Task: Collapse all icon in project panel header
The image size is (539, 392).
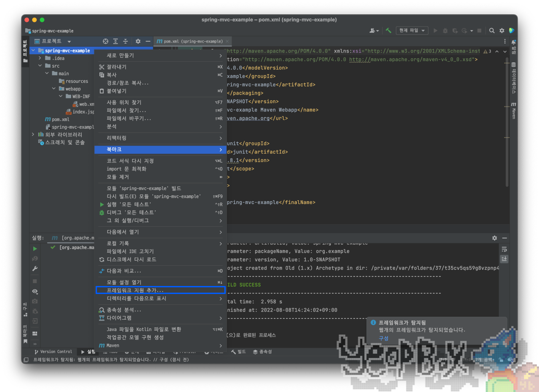Action: [x=125, y=41]
